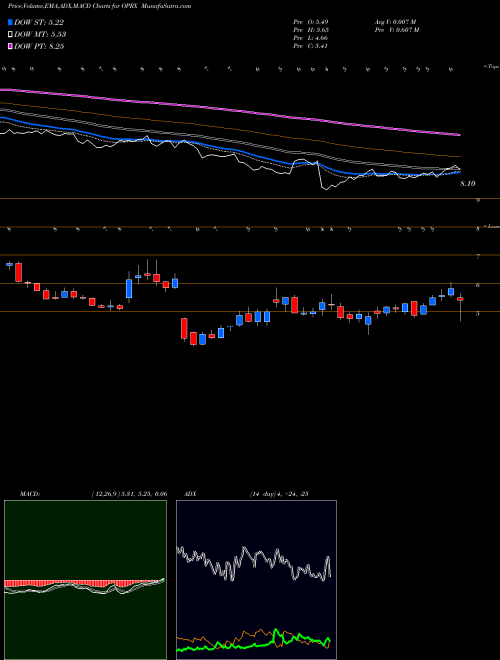Select the 'DOW MT: 5.53' label
The image size is (500, 660).
tap(40, 34)
